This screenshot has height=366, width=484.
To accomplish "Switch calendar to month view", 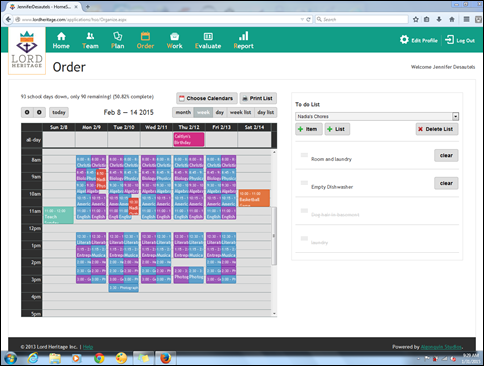I will [x=183, y=112].
